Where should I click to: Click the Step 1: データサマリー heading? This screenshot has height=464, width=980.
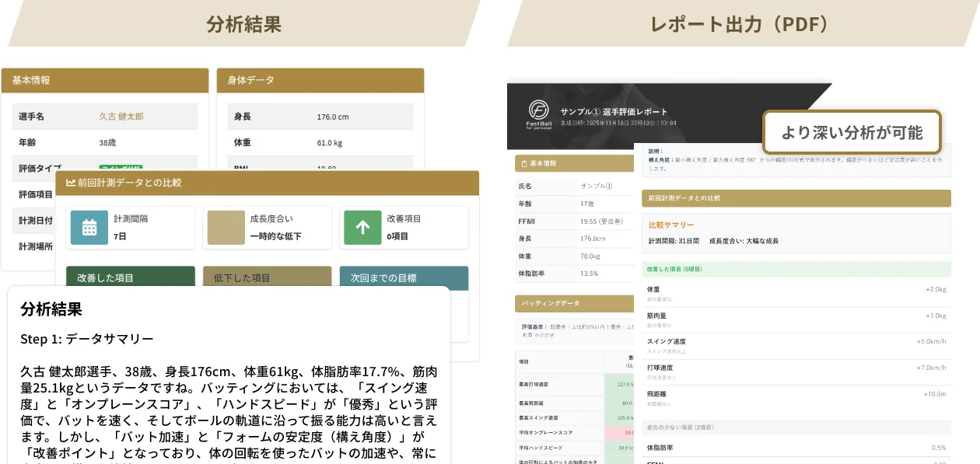coord(87,339)
